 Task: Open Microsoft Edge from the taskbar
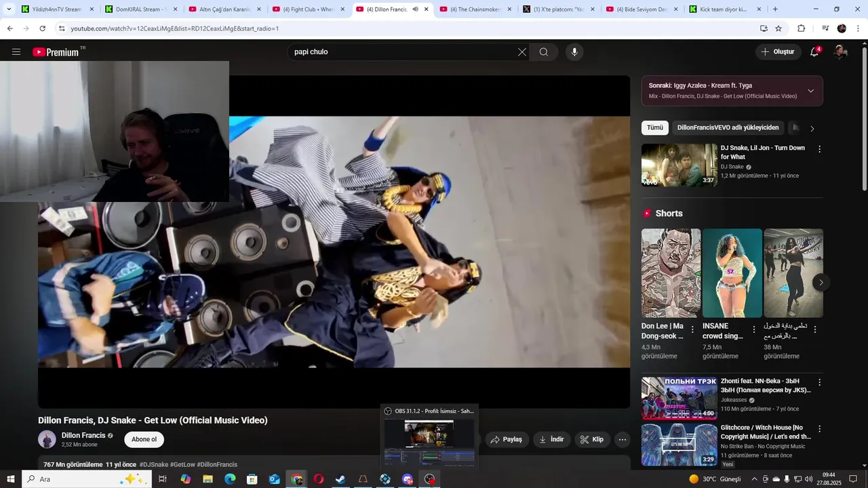coord(230,479)
